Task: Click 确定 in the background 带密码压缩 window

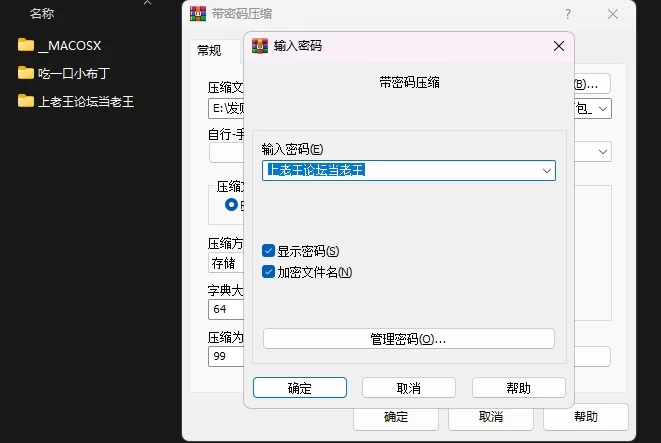Action: 396,417
